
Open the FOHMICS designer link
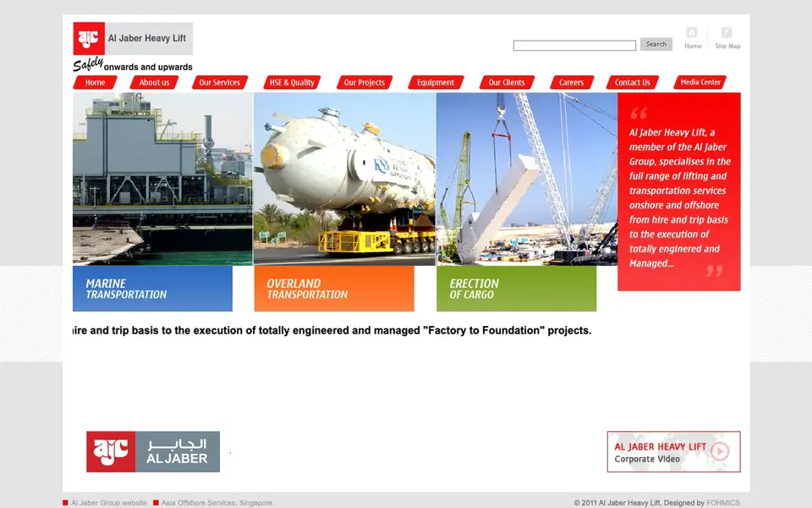[723, 503]
